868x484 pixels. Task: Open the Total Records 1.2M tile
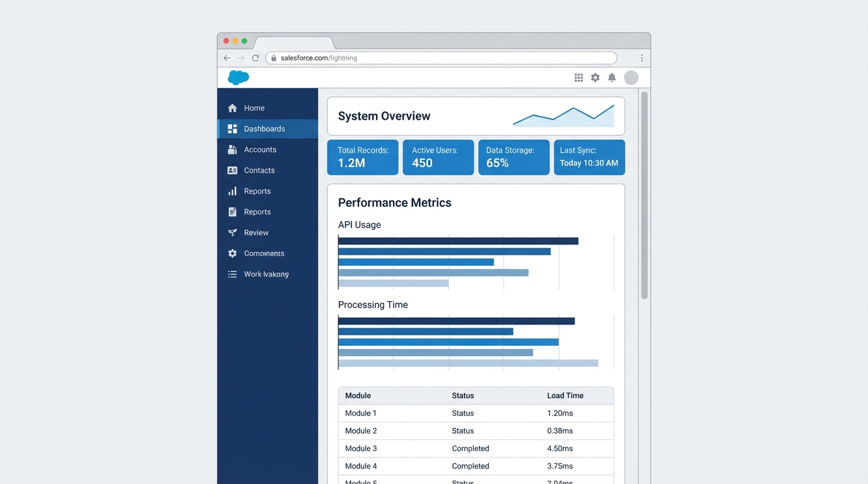(x=362, y=157)
